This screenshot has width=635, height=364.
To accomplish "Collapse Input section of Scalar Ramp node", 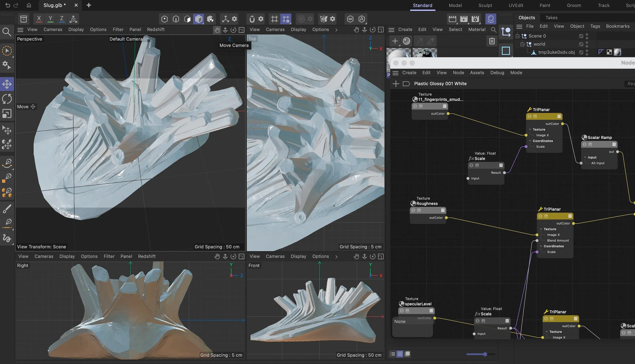I will (x=585, y=157).
